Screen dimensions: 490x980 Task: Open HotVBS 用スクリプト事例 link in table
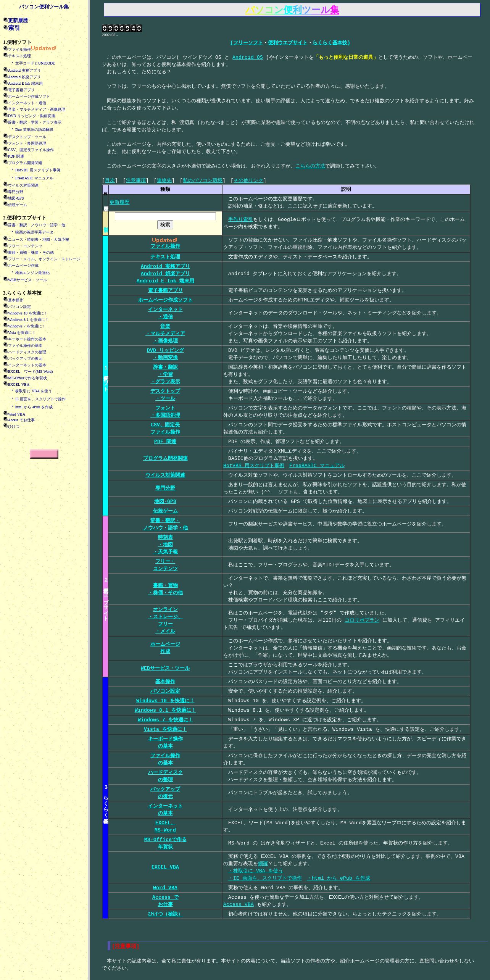pyautogui.click(x=254, y=466)
